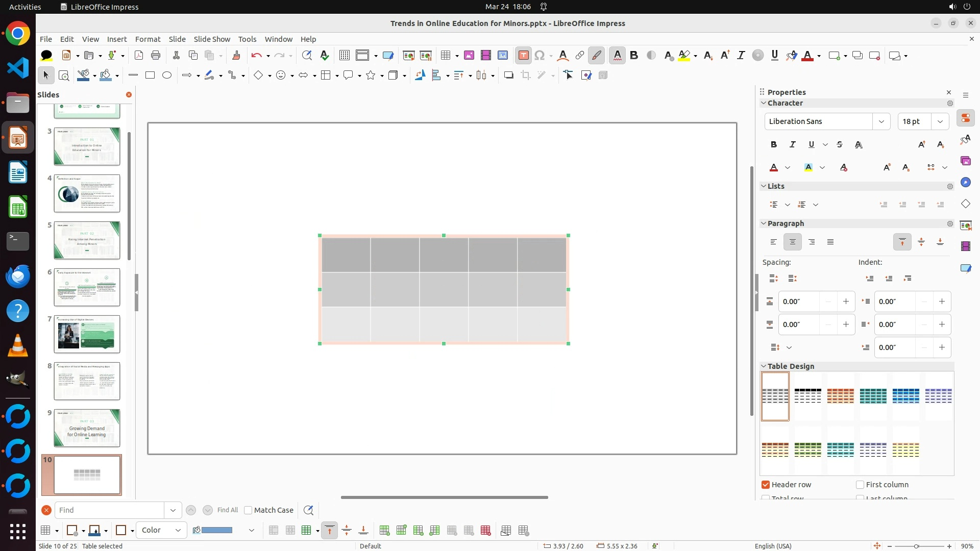Select the Rectangle shape tool
Screen dimensions: 980x551
point(150,76)
